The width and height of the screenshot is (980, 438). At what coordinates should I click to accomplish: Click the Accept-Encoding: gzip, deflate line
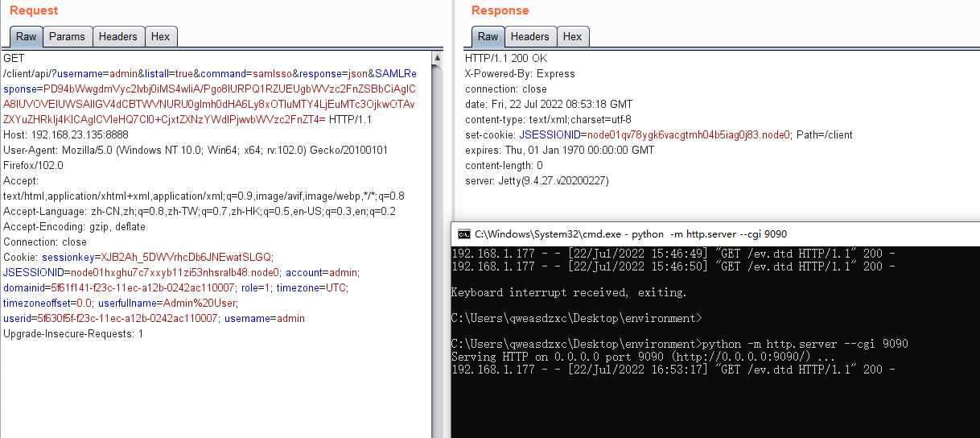74,227
